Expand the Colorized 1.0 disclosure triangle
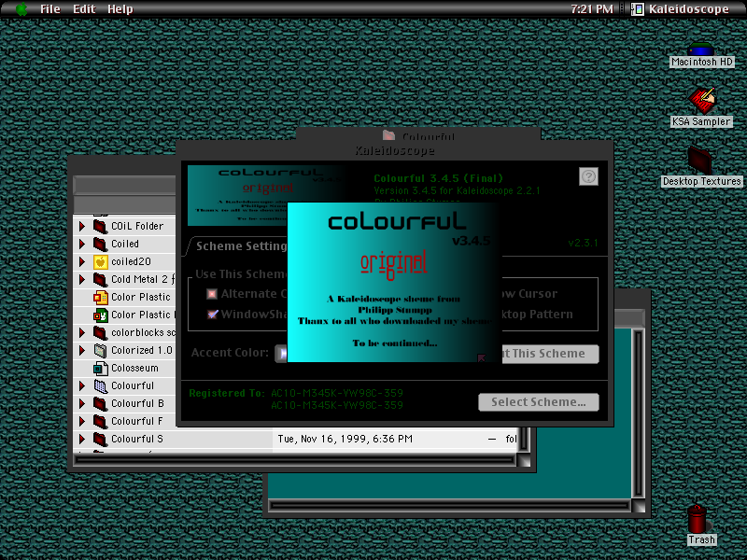 (x=82, y=351)
